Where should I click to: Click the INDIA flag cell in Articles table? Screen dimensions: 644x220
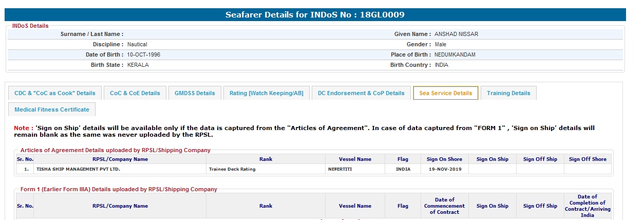point(403,169)
